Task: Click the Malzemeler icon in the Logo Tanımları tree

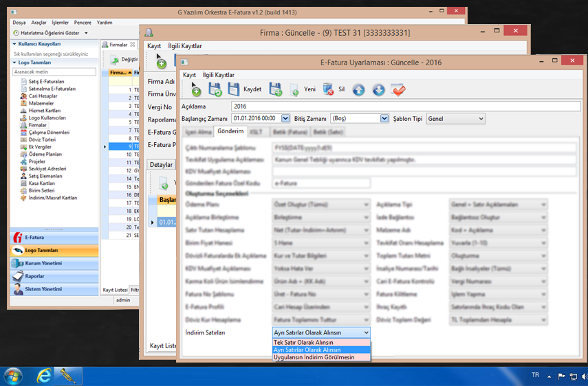Action: 23,103
